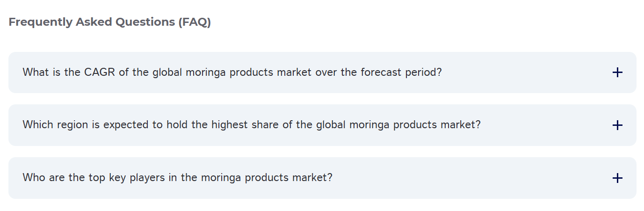Open the second FAQ accordion row
644x211 pixels.
coord(322,125)
